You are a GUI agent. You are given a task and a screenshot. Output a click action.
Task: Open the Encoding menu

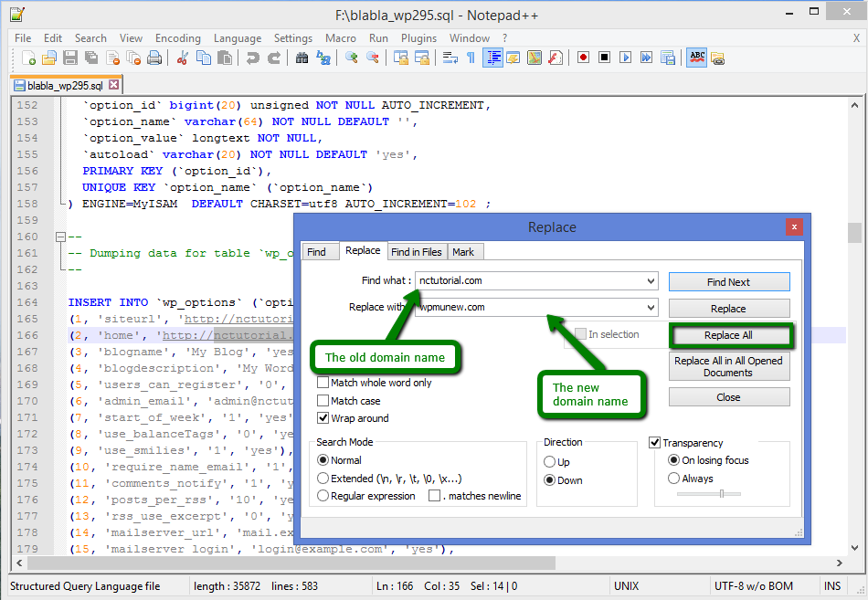pyautogui.click(x=177, y=38)
